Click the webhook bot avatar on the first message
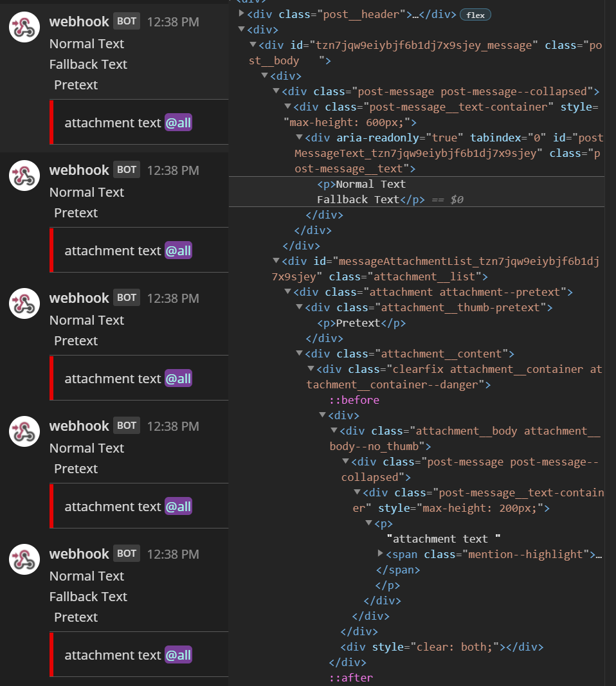This screenshot has height=686, width=616. (24, 26)
